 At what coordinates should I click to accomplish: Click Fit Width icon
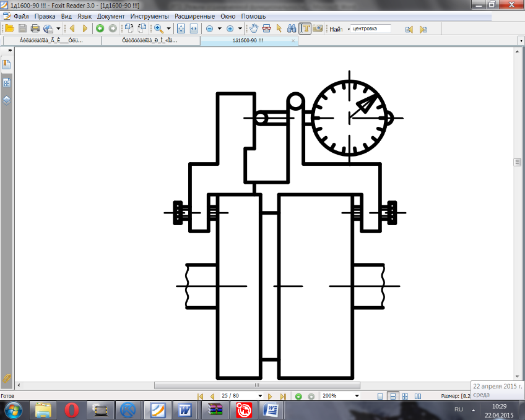194,28
